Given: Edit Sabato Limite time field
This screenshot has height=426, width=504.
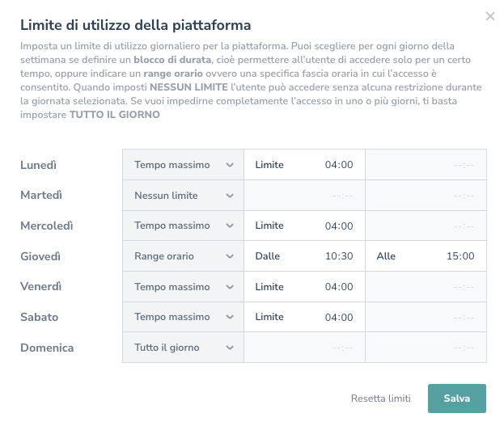Looking at the screenshot, I should (339, 317).
